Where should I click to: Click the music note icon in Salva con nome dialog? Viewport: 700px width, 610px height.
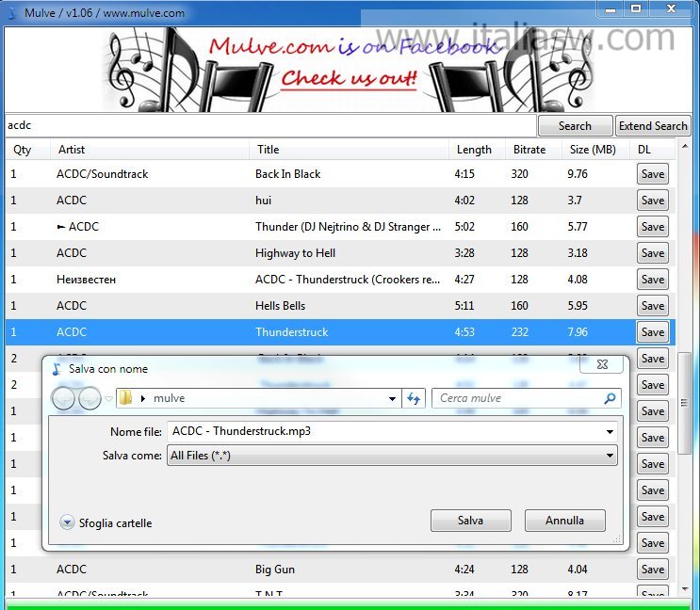(x=57, y=369)
